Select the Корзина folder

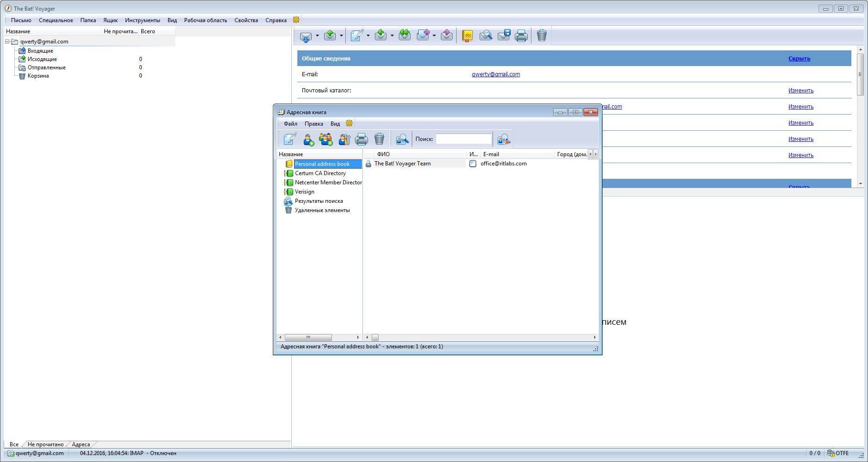coord(38,76)
